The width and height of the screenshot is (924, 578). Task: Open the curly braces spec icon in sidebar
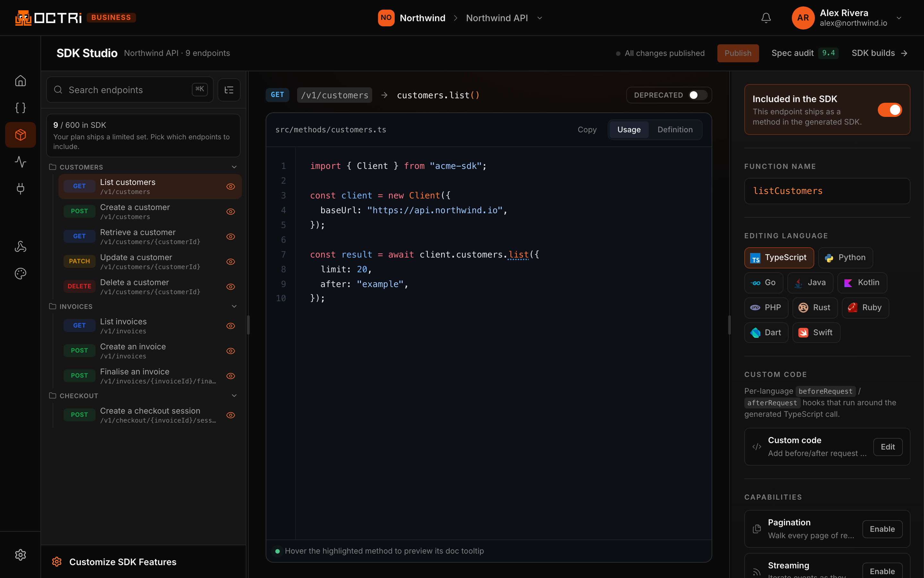tap(20, 108)
